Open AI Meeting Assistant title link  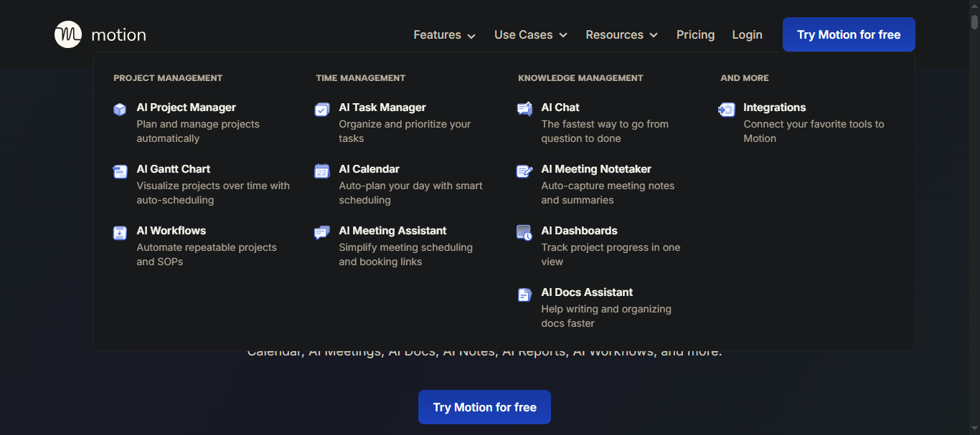[x=392, y=231]
